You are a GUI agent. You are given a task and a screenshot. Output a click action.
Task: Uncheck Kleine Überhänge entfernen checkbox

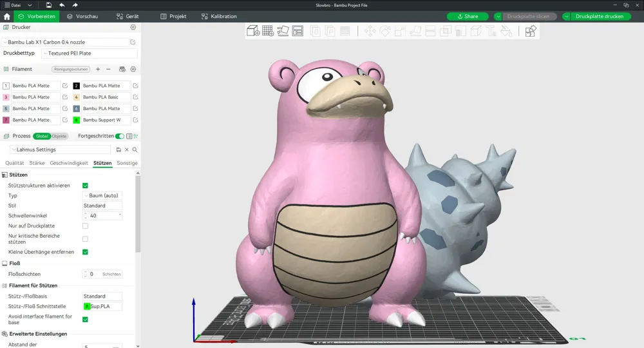[x=85, y=252]
